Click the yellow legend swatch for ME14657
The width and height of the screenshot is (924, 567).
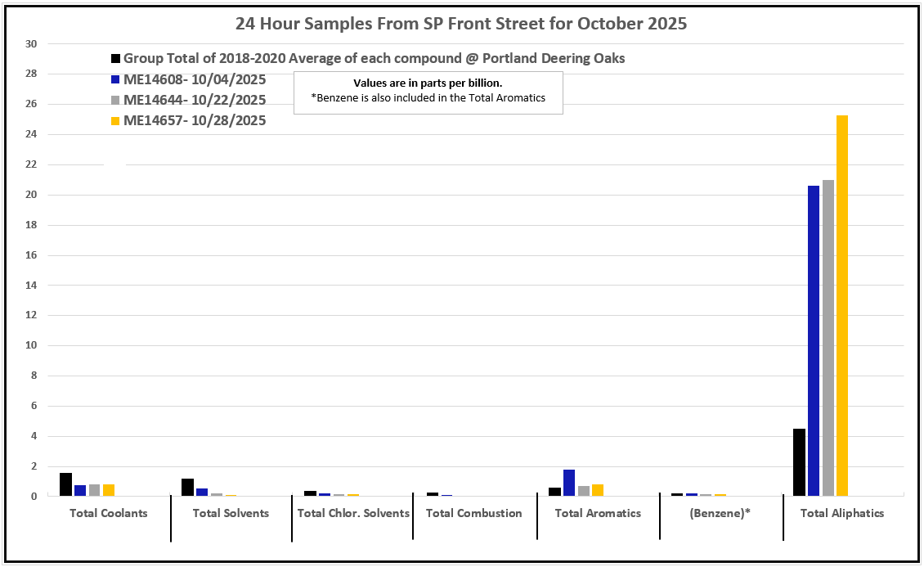click(x=116, y=121)
